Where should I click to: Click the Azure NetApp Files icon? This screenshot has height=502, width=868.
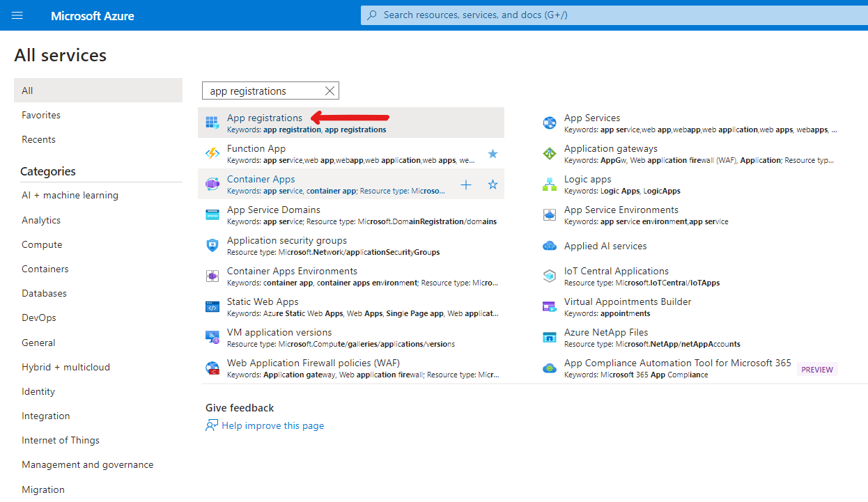[x=550, y=338]
